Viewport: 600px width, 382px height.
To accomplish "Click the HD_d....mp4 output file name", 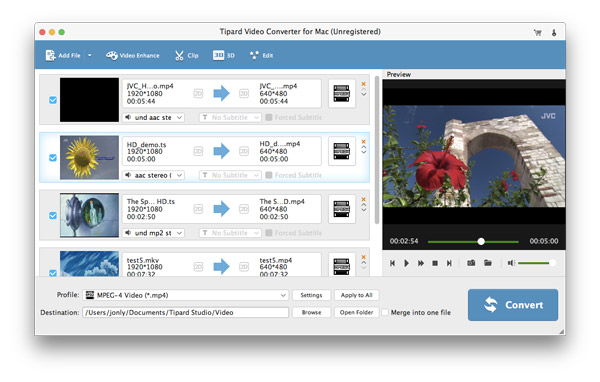I will 280,144.
